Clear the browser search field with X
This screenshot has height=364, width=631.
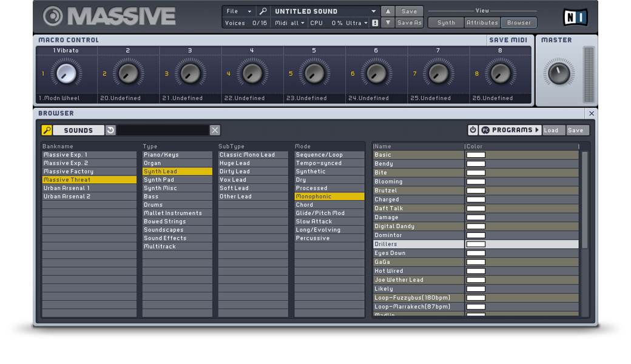(x=215, y=130)
